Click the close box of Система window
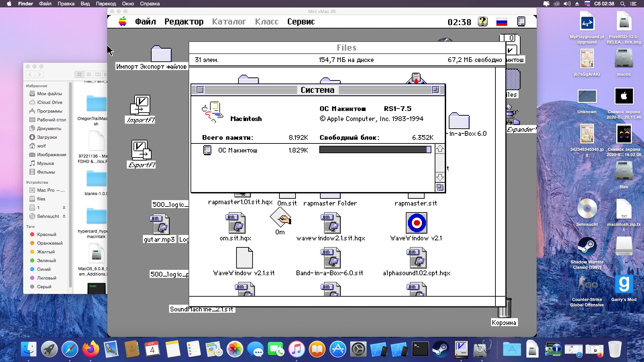The width and height of the screenshot is (644, 362). tap(200, 90)
